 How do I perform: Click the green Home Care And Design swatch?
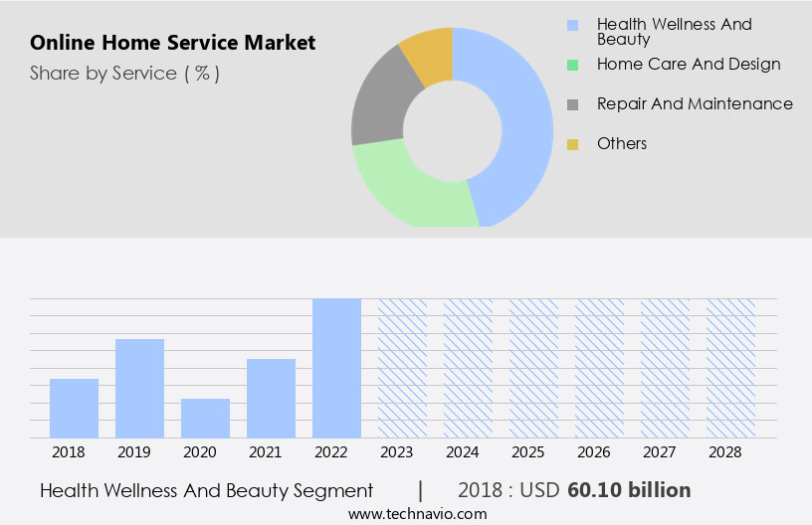572,65
